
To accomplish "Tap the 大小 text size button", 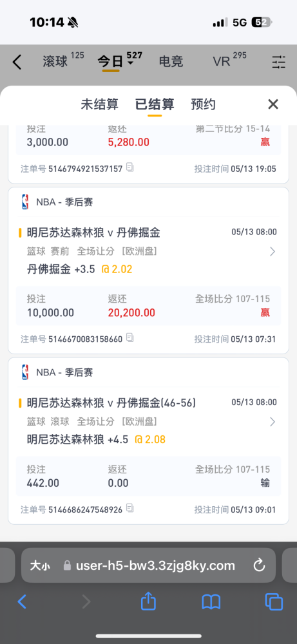I will coord(40,565).
